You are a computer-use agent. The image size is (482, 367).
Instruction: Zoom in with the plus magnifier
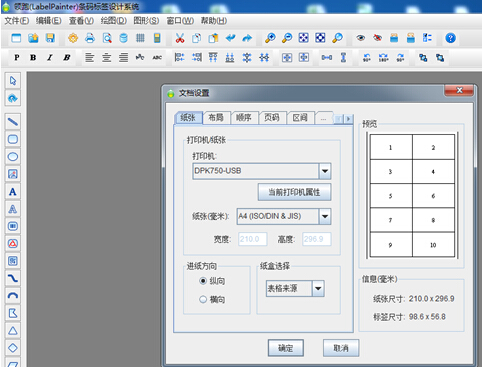coord(270,38)
